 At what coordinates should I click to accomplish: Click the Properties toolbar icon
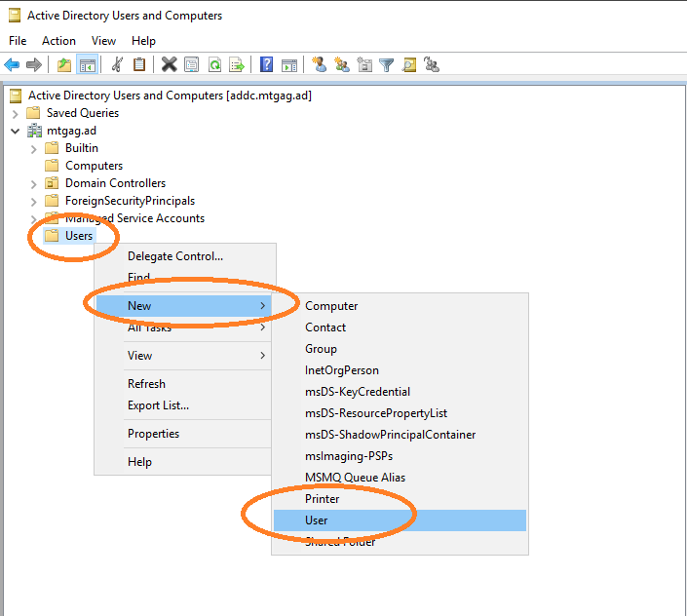[x=191, y=65]
